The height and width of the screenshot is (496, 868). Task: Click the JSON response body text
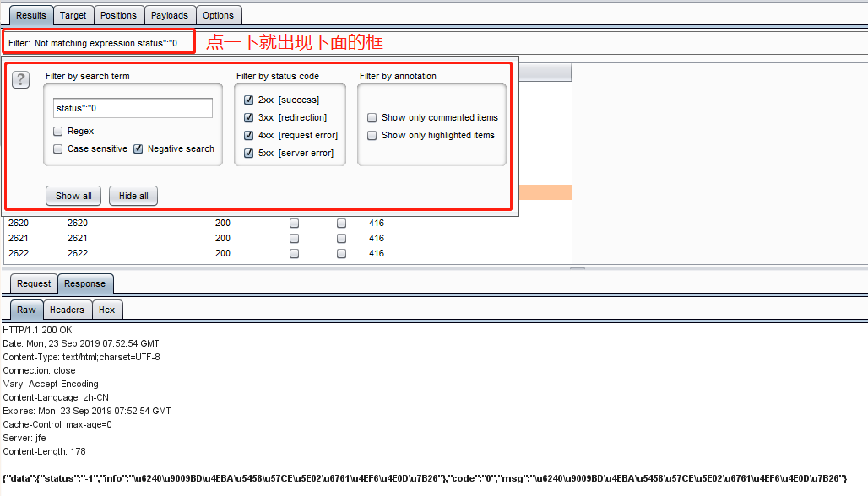[425, 479]
